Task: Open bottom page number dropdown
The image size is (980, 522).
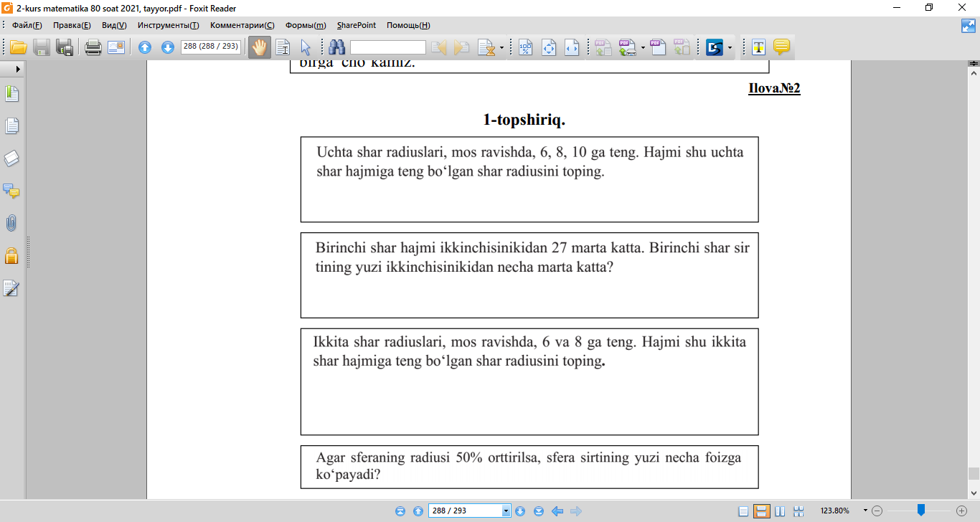Action: [507, 511]
